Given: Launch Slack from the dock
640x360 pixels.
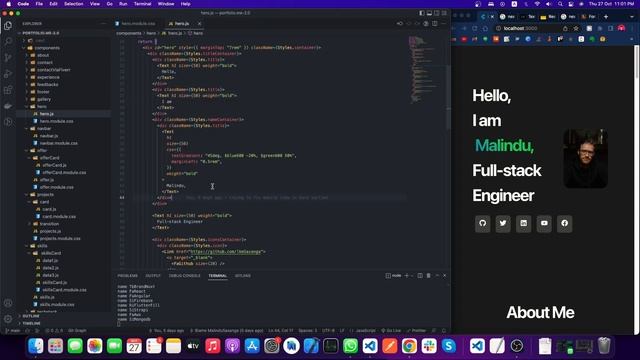Looking at the screenshot, I should (429, 346).
